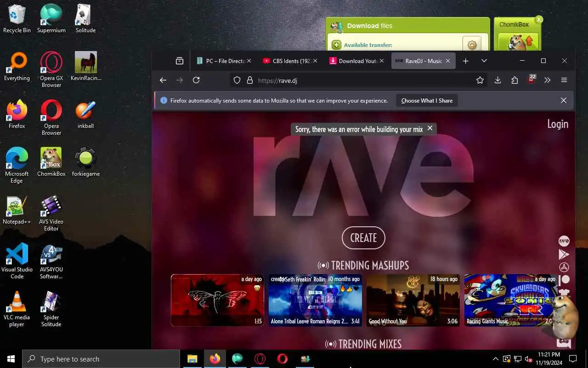Open the red moth trending mashup thumbnail
The height and width of the screenshot is (368, 588).
[217, 300]
